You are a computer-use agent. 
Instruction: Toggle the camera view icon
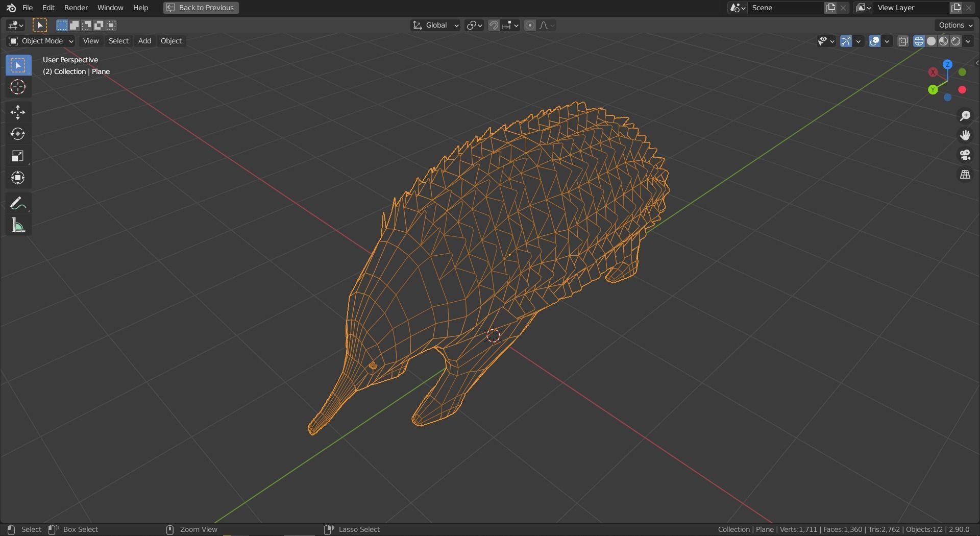[x=965, y=155]
